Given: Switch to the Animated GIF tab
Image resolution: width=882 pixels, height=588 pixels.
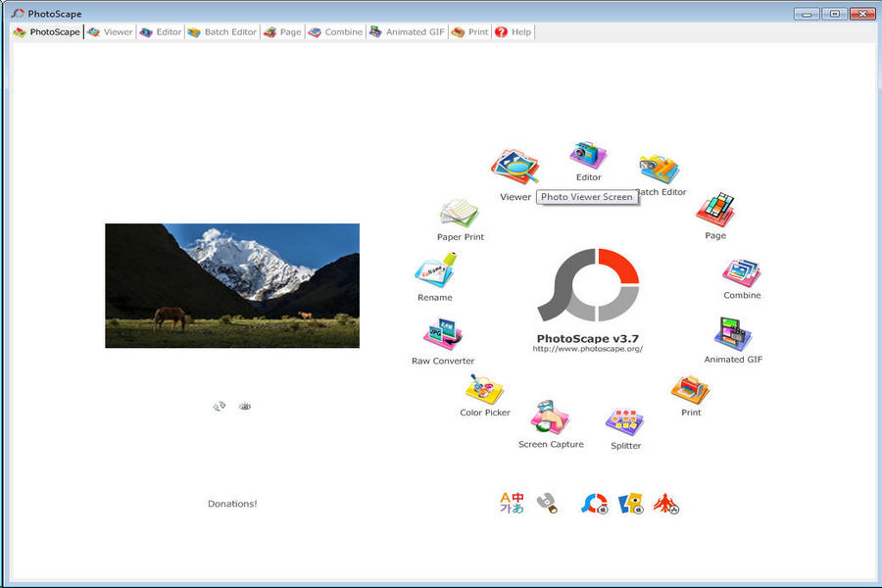Looking at the screenshot, I should click(x=407, y=32).
